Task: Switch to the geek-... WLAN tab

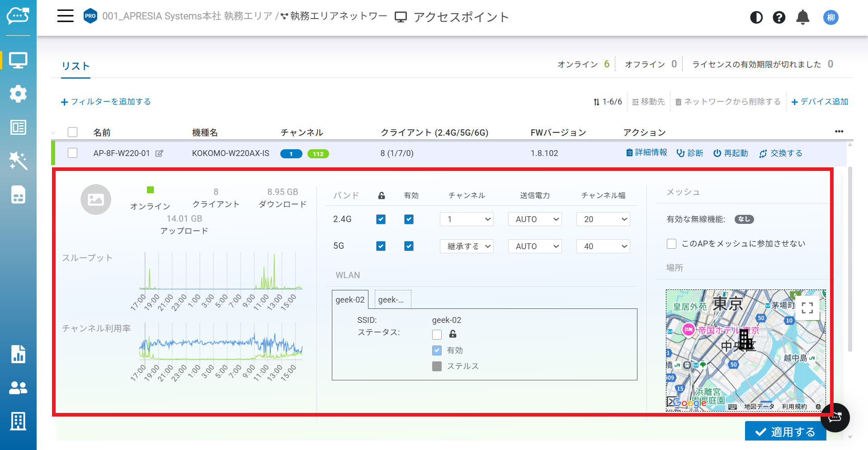Action: point(393,299)
